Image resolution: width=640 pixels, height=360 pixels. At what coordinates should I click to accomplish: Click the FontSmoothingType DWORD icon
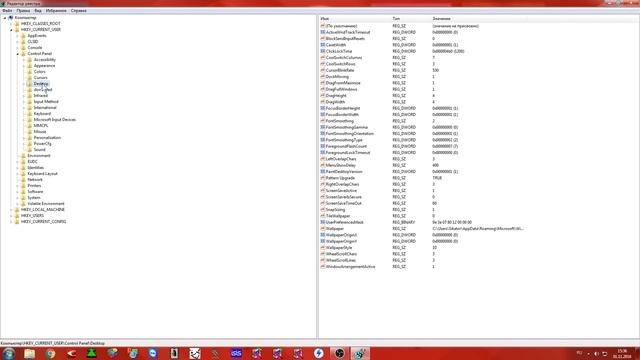click(x=322, y=140)
